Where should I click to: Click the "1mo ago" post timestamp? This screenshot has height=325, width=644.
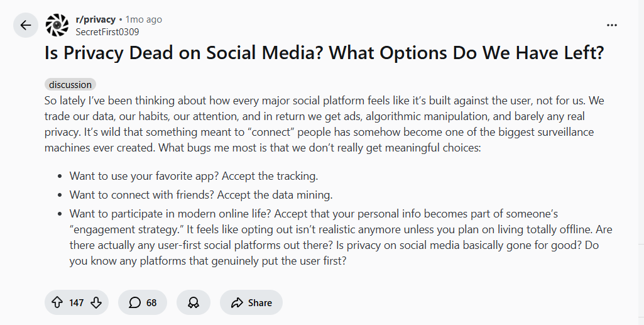point(144,19)
